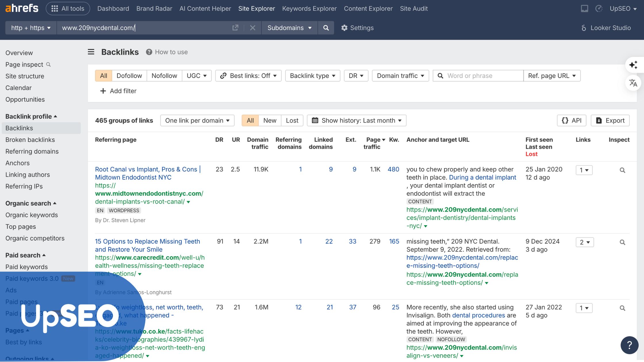Open the Subdomains mode dropdown
644x362 pixels.
(290, 28)
